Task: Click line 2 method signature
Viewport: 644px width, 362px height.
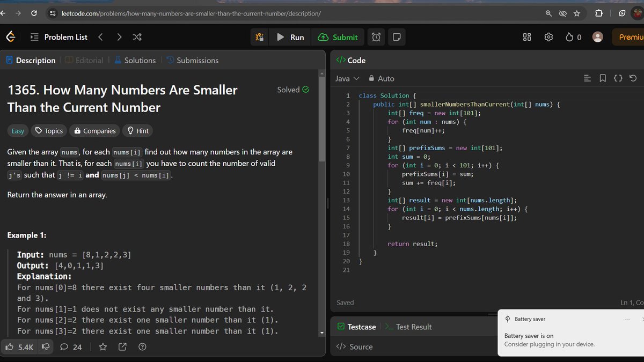Action: coord(466,104)
